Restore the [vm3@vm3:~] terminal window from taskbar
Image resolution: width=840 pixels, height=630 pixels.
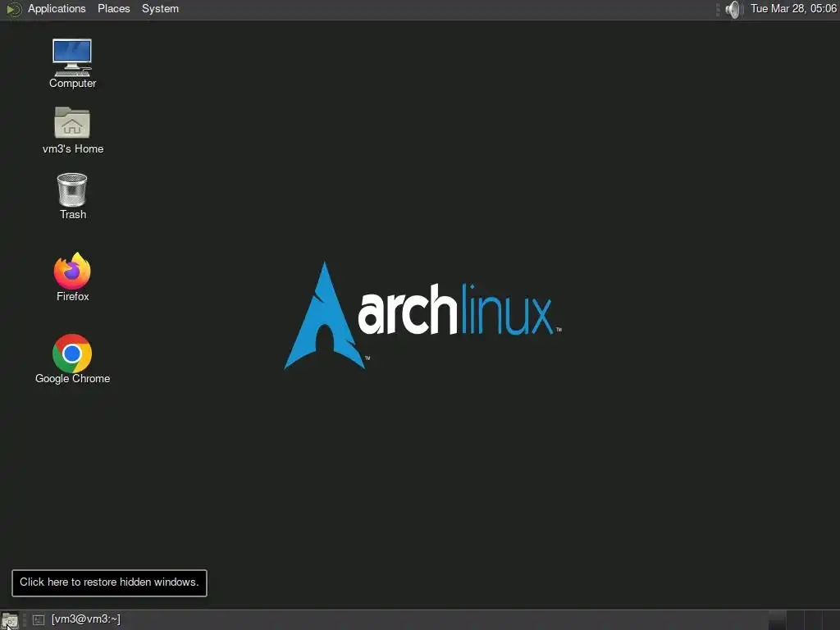[77, 620]
